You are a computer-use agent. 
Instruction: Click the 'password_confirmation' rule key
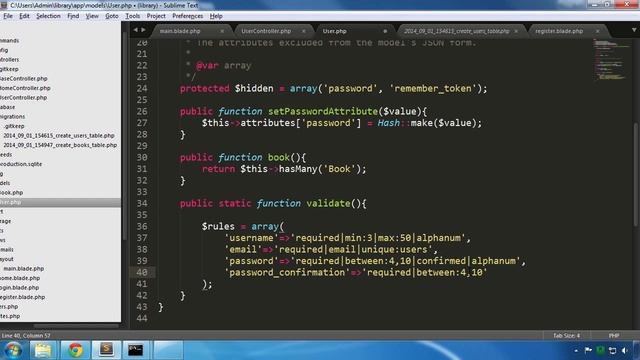[x=287, y=272]
